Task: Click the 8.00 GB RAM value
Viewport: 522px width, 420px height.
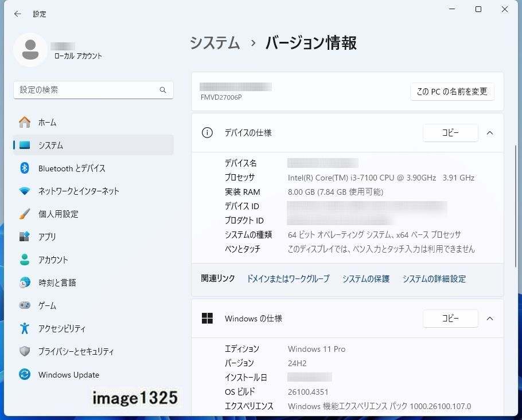Action: (336, 192)
